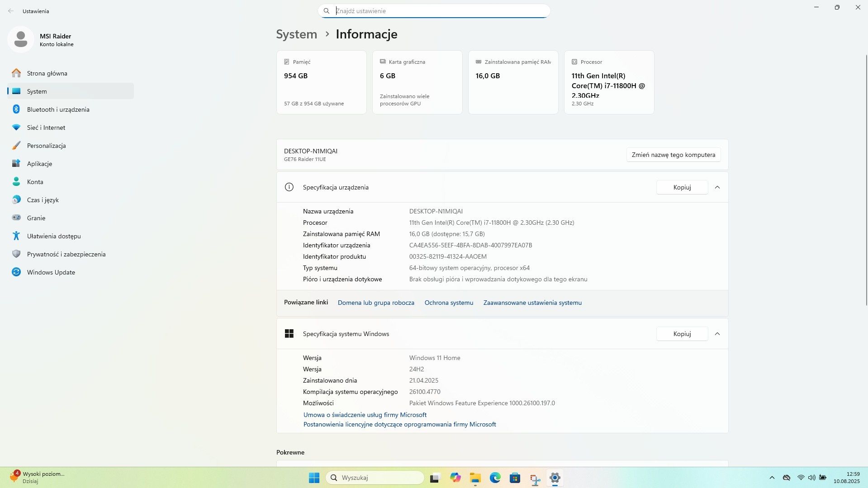Click the build number 26100.4770

coord(425,392)
